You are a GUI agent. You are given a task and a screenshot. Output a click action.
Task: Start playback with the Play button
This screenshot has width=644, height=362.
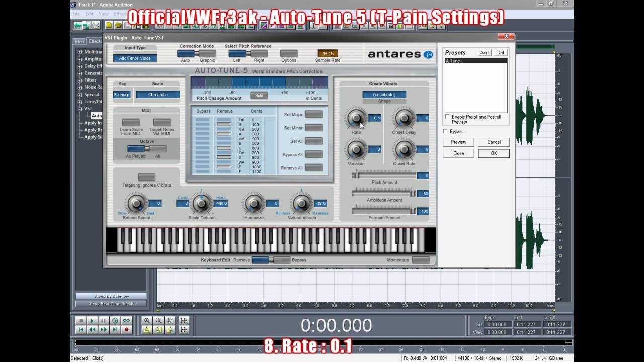(x=92, y=321)
